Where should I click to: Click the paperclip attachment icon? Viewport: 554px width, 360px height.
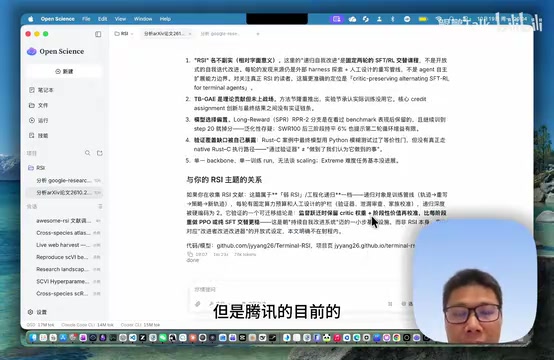click(198, 304)
